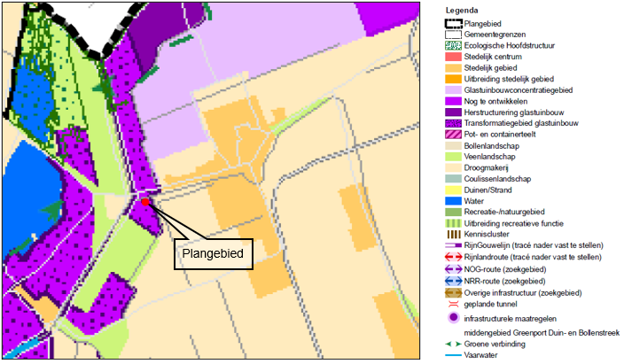Pick the Veenlandschap light green swatch
This screenshot has height=364, width=624.
pos(453,157)
